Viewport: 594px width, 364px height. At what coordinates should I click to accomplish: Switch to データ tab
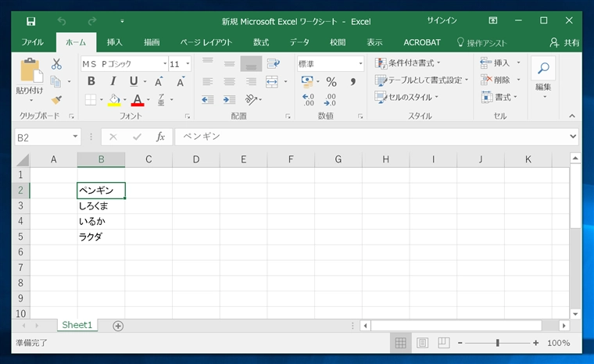coord(299,42)
